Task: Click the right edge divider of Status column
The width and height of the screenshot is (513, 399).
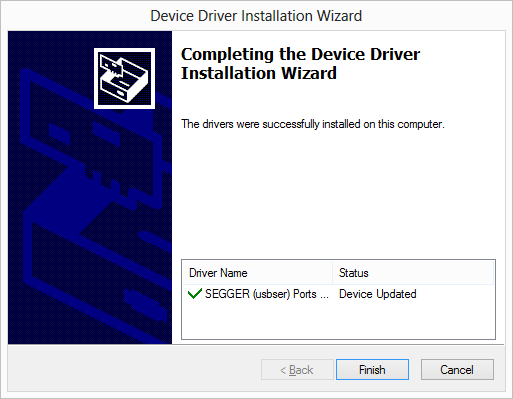Action: [494, 273]
